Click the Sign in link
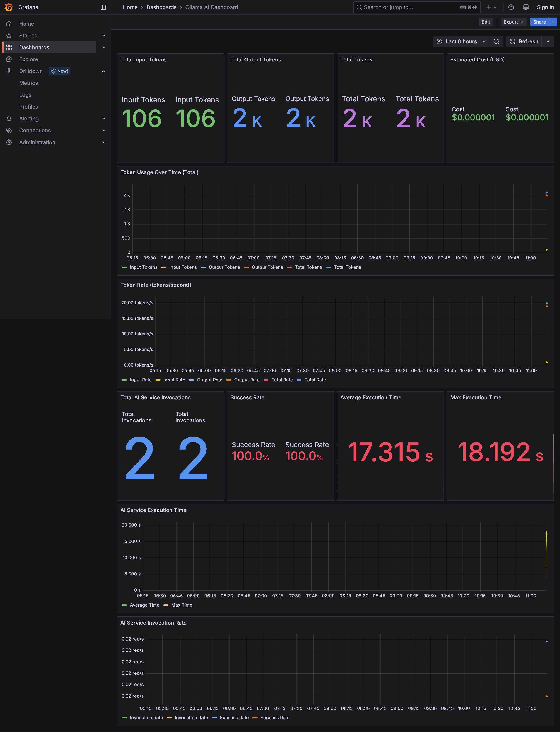Viewport: 560px width, 732px height. (x=545, y=7)
